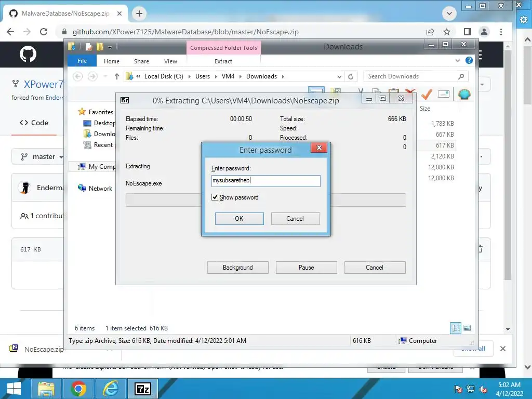
Task: Select Compressed Folder Tools contextual tab
Action: click(223, 47)
